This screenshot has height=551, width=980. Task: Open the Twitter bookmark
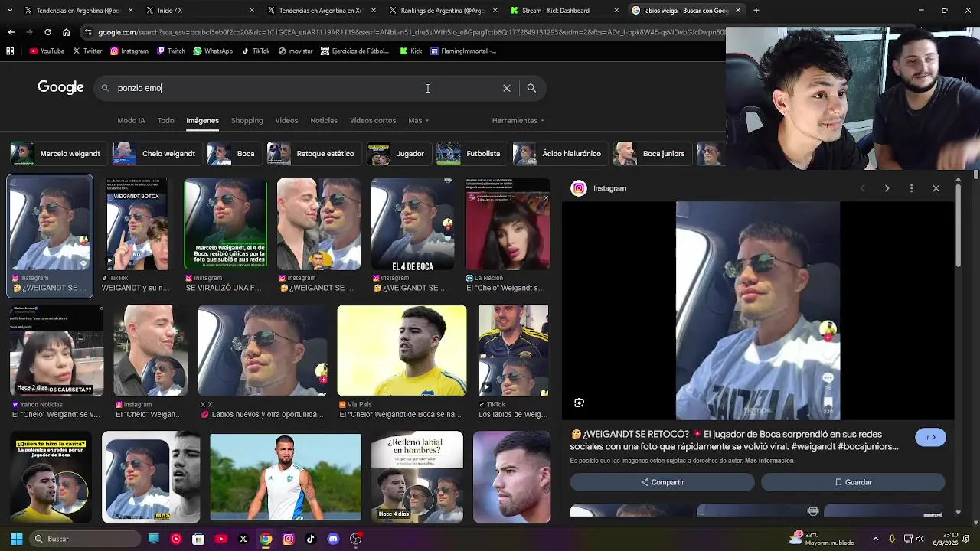87,51
